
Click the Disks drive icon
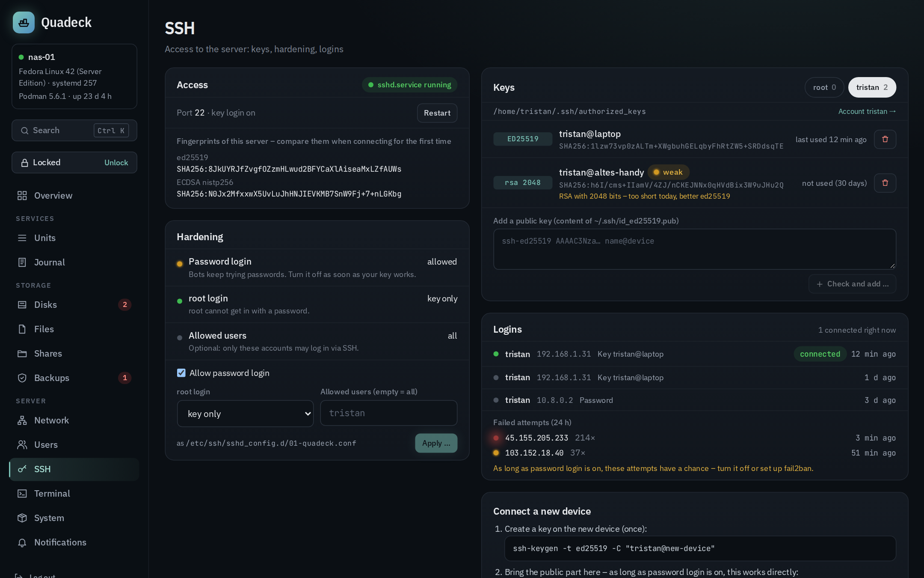click(x=22, y=305)
